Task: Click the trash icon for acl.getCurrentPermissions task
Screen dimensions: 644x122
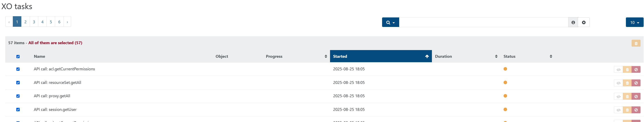Action: [627, 70]
